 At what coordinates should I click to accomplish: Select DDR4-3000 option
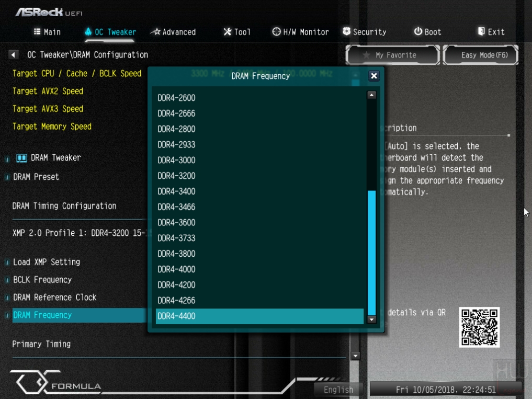[259, 160]
